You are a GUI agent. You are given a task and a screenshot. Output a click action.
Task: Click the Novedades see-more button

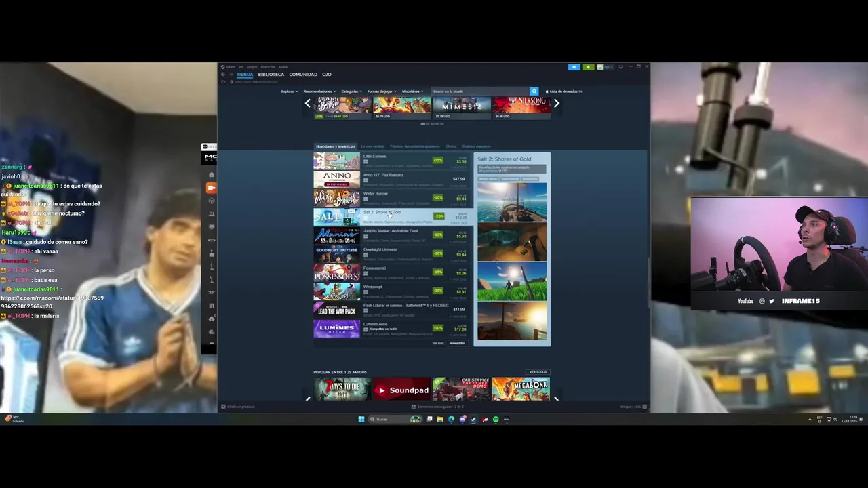click(x=457, y=343)
